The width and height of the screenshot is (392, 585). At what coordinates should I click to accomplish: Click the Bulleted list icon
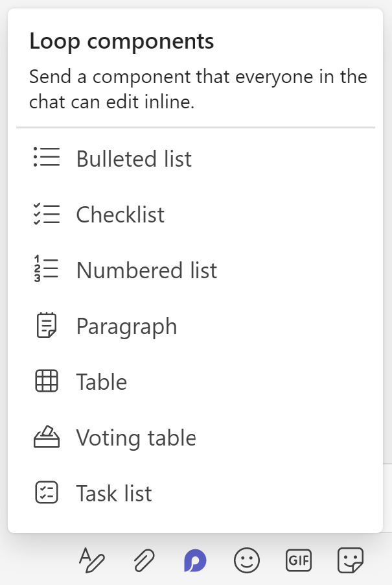tap(46, 158)
